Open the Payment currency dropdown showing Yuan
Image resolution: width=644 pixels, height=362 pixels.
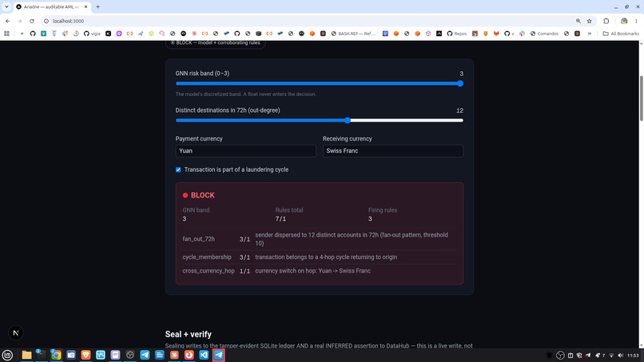point(245,151)
